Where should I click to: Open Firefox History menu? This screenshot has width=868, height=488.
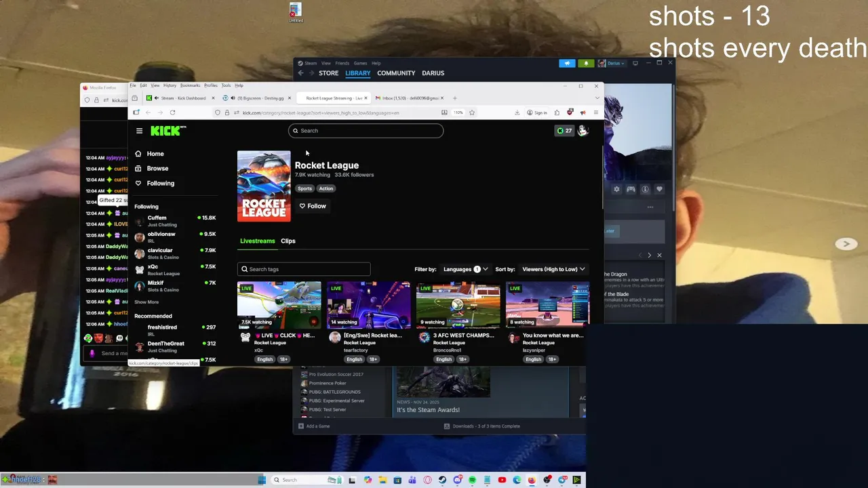[x=170, y=85]
